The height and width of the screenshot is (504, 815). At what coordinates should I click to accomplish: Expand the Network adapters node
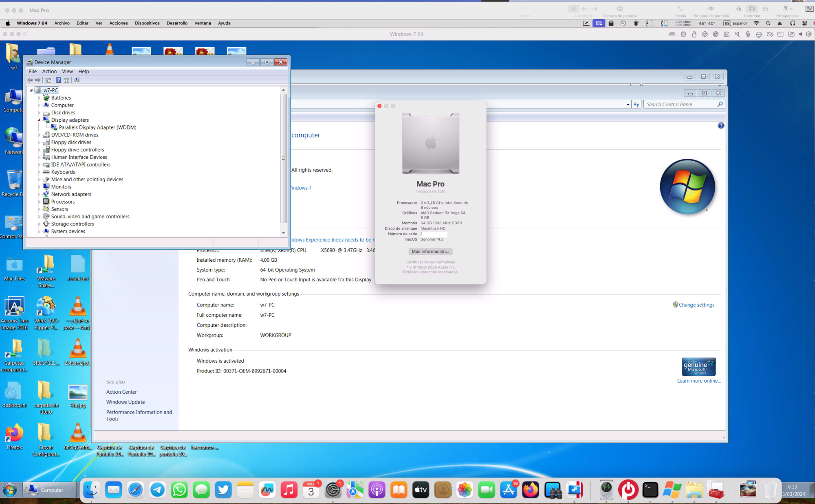point(39,195)
